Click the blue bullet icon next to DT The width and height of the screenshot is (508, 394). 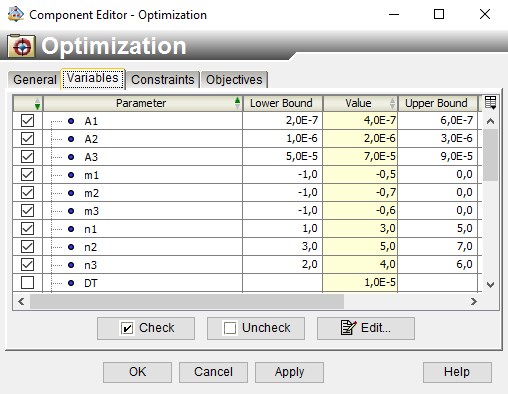click(71, 283)
